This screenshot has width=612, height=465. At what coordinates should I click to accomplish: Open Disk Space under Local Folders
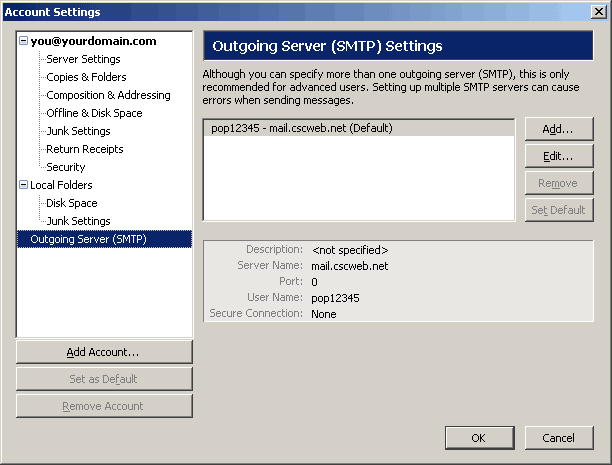pyautogui.click(x=72, y=203)
